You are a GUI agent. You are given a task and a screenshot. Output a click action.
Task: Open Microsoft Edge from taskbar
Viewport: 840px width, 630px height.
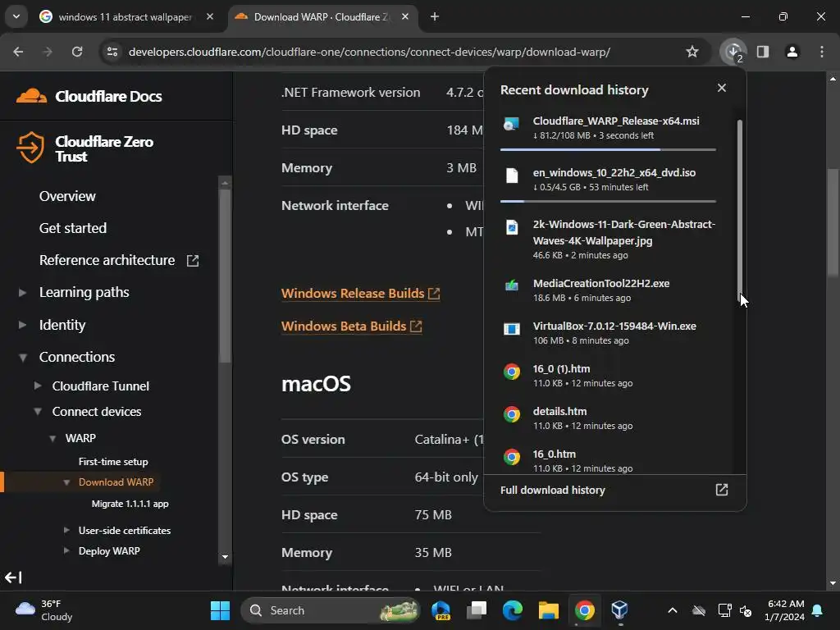point(513,610)
